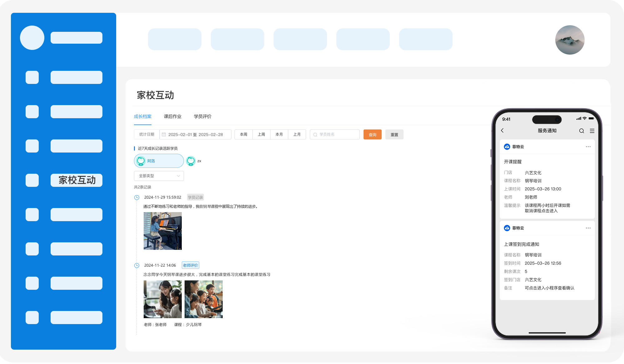Screen dimensions: 624x364
Task: Click the mountain profile avatar
Action: click(x=570, y=40)
